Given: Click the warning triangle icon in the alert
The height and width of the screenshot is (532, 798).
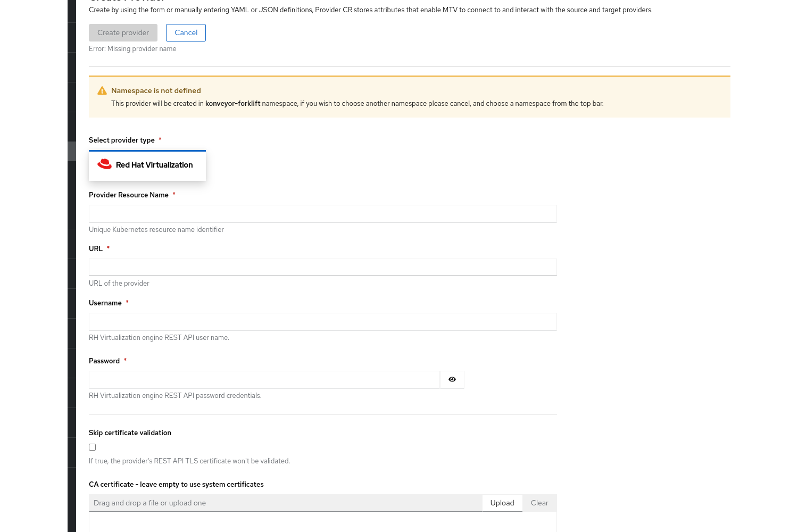Looking at the screenshot, I should 102,91.
